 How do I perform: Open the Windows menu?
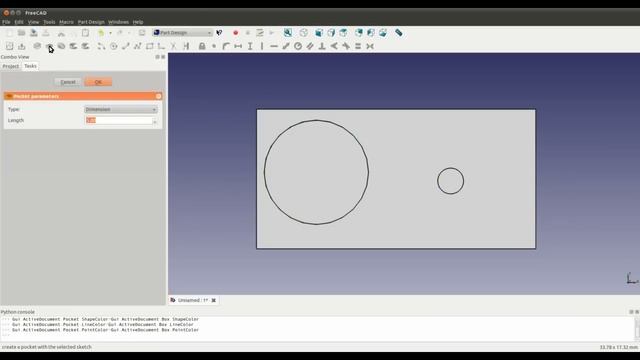(x=118, y=22)
